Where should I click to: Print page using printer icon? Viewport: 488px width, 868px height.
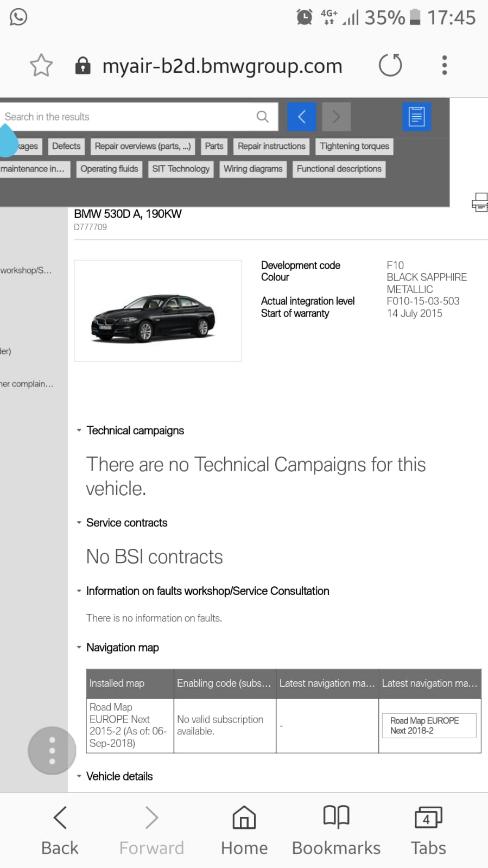tap(480, 202)
